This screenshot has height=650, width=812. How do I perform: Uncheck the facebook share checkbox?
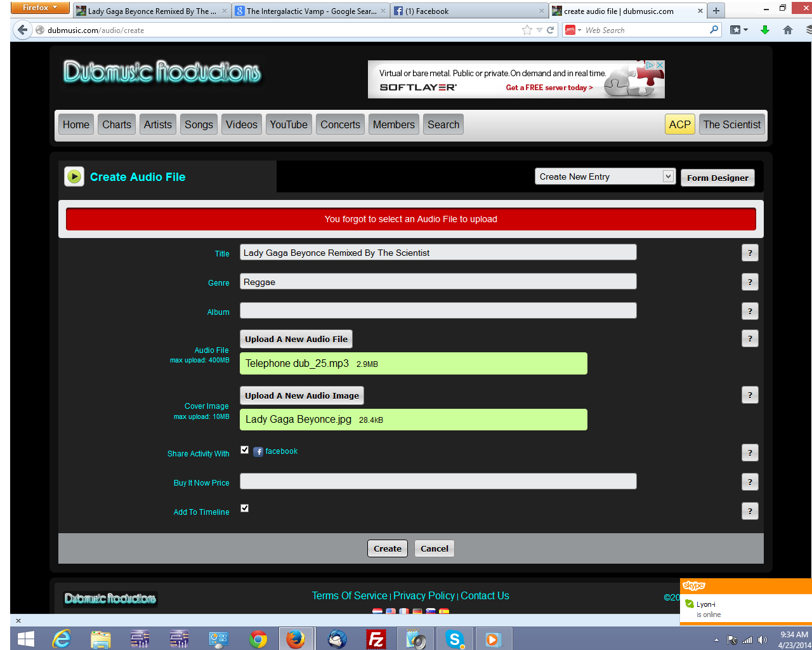tap(244, 450)
